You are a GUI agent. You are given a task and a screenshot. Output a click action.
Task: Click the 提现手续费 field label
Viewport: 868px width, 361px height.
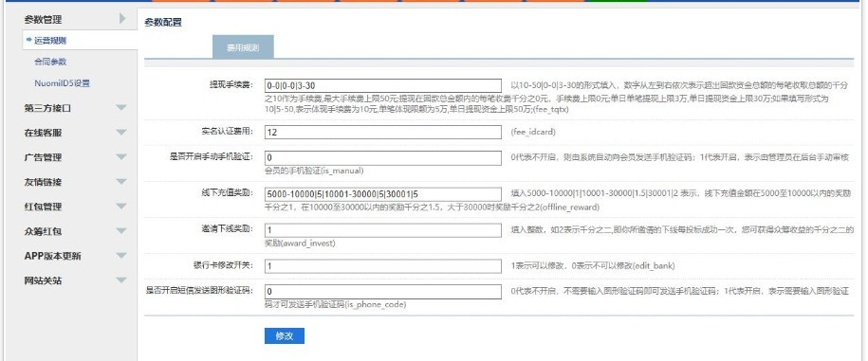pos(231,84)
